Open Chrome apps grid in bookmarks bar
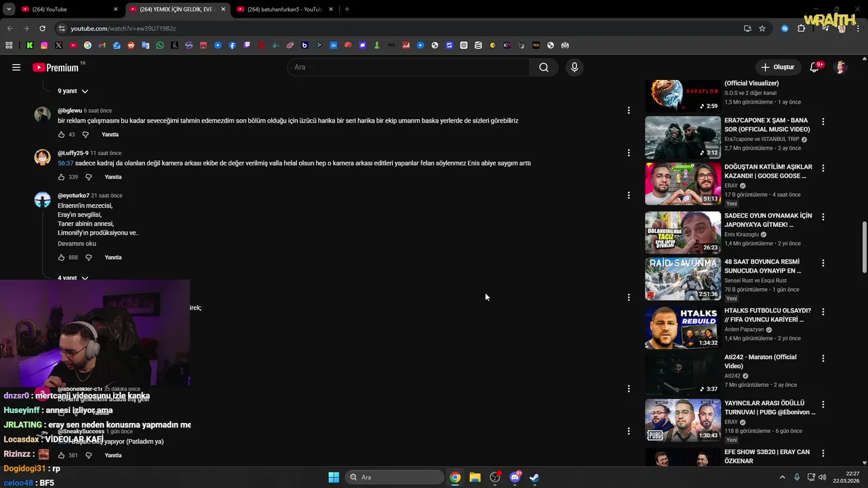The height and width of the screenshot is (488, 868). (x=9, y=45)
